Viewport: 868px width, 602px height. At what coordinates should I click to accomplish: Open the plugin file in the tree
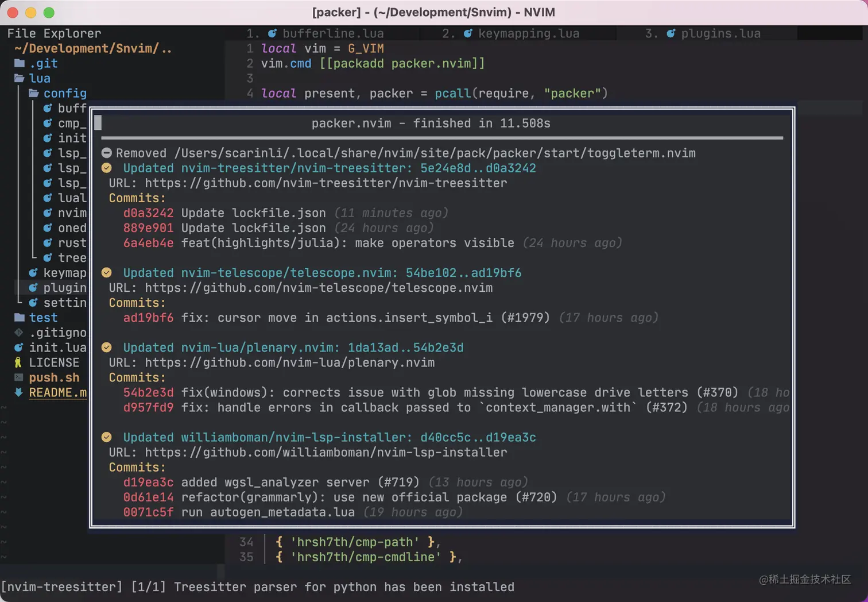pyautogui.click(x=65, y=287)
